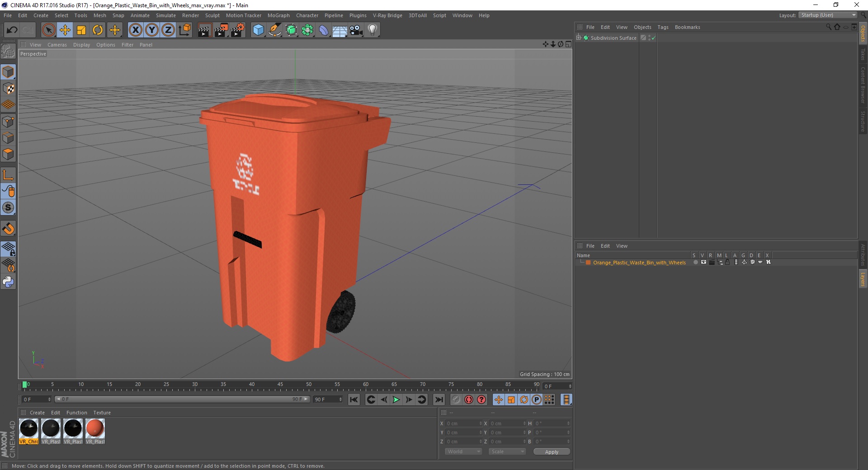Add a Camera object
The height and width of the screenshot is (470, 868).
click(x=356, y=30)
